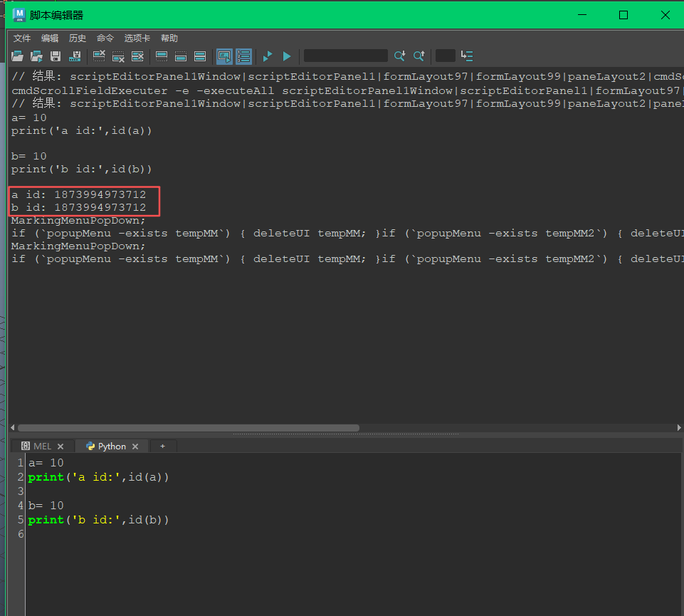Open the 选项卡 menu
Image resolution: width=684 pixels, height=616 pixels.
tap(137, 38)
